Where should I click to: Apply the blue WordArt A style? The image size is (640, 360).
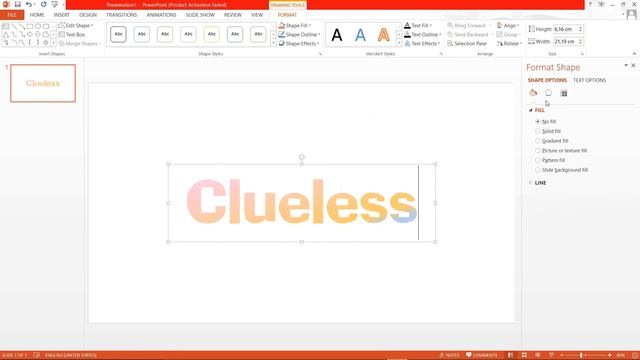click(360, 35)
